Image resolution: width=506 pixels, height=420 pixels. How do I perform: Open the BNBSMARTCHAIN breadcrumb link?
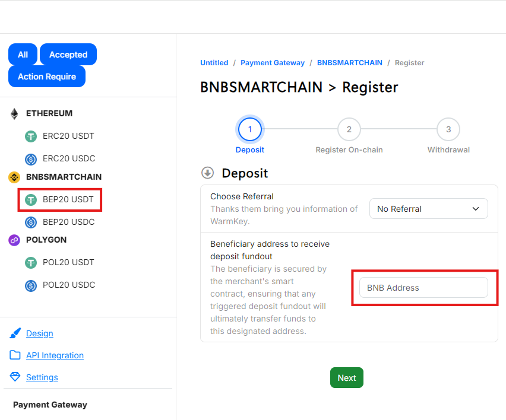click(350, 62)
